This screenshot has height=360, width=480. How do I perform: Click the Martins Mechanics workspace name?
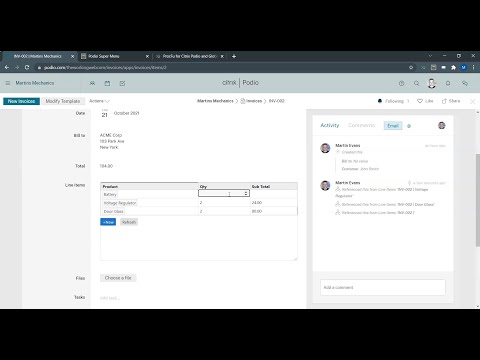coord(35,83)
